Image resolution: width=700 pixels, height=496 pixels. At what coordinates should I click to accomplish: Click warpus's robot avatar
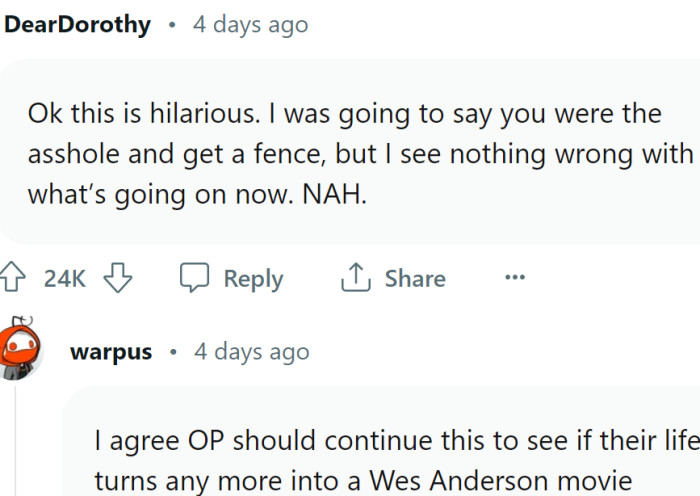point(20,350)
